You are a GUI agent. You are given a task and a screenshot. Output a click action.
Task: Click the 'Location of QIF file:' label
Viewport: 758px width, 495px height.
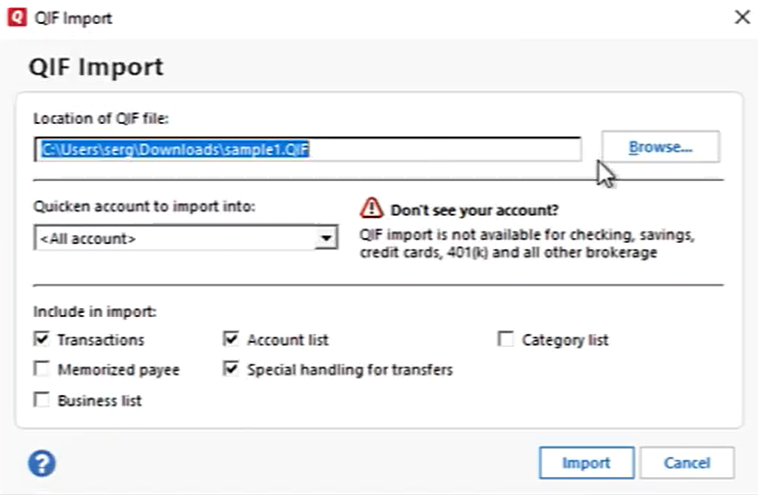[101, 118]
